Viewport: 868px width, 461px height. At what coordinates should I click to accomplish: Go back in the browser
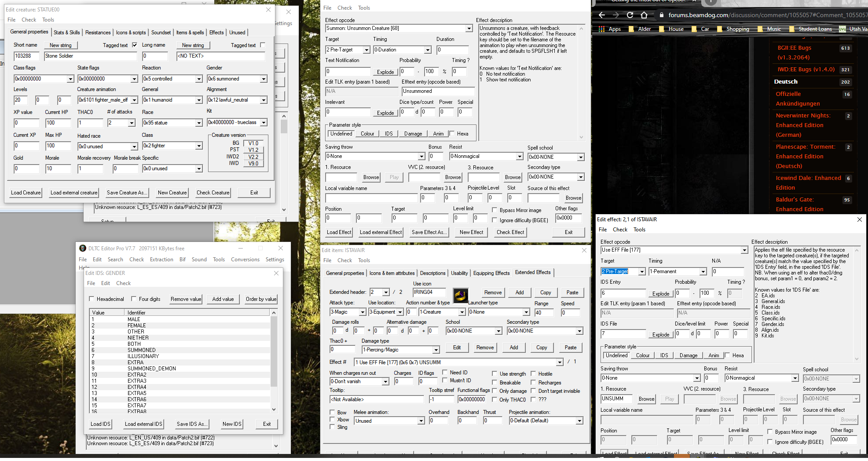coord(601,15)
